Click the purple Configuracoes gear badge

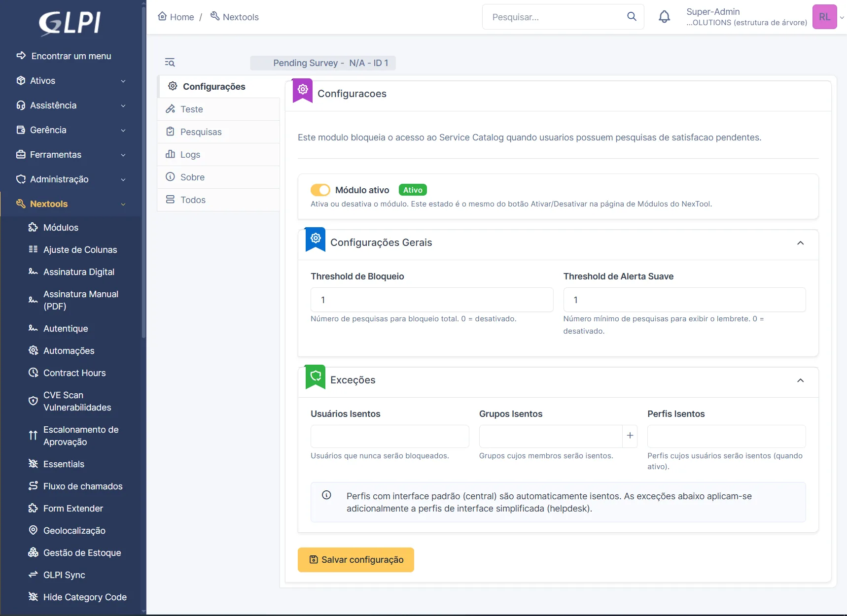pyautogui.click(x=303, y=90)
